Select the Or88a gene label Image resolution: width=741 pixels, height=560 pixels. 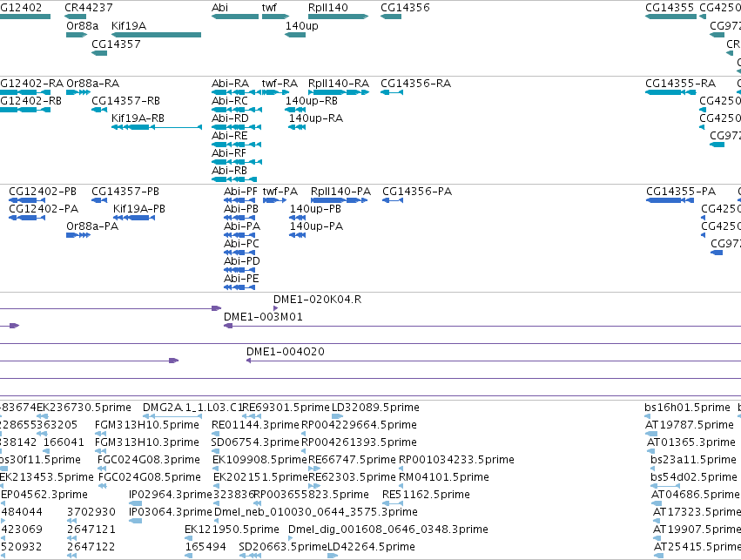(82, 26)
